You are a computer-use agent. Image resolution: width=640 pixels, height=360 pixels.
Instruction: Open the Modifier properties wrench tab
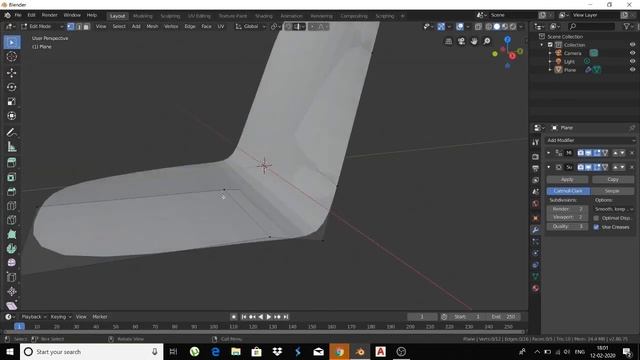[x=536, y=230]
